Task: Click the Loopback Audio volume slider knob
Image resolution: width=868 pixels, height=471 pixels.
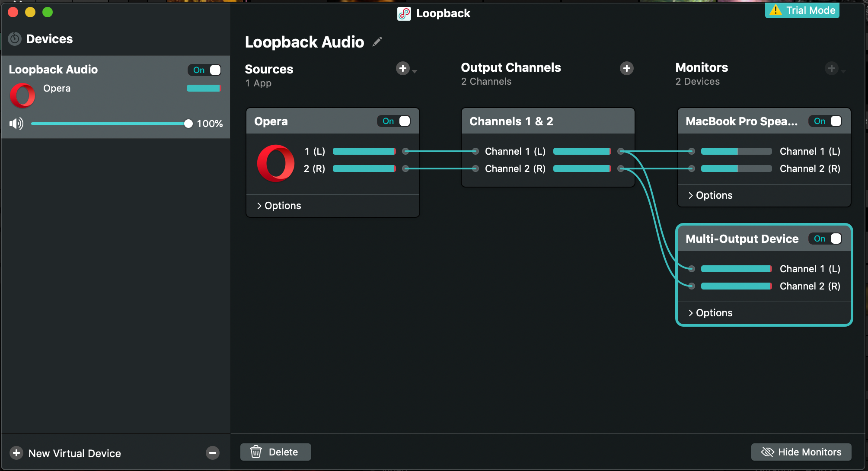Action: click(x=188, y=124)
